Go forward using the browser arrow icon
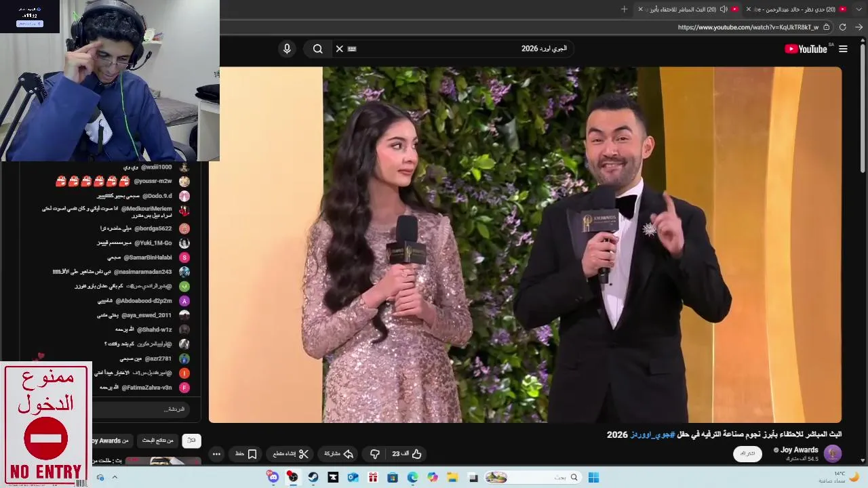Image resolution: width=868 pixels, height=488 pixels. 859,27
